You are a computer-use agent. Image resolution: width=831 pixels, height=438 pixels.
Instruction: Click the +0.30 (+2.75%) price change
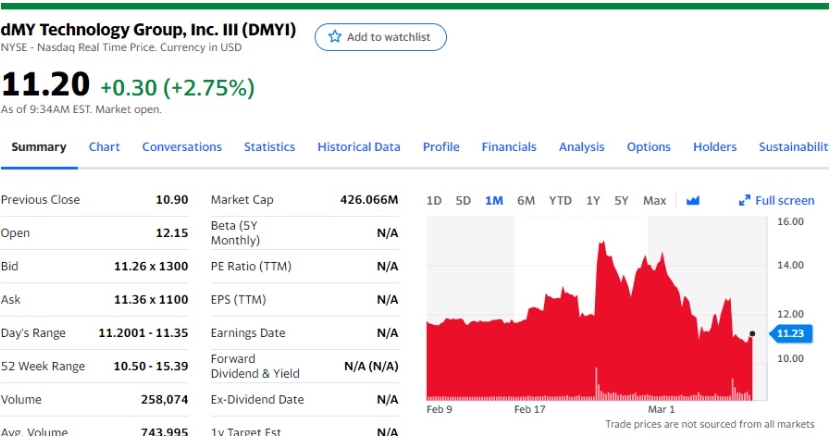point(178,87)
